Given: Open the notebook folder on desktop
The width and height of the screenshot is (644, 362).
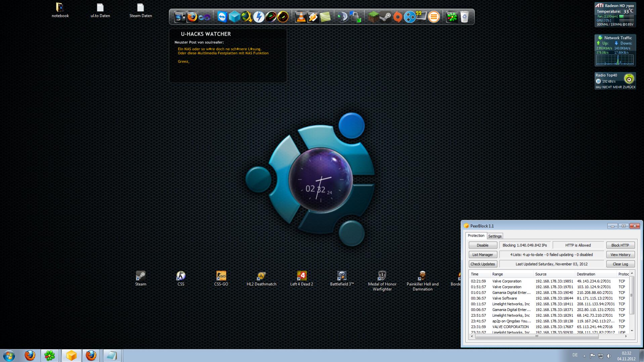Looking at the screenshot, I should [x=60, y=8].
